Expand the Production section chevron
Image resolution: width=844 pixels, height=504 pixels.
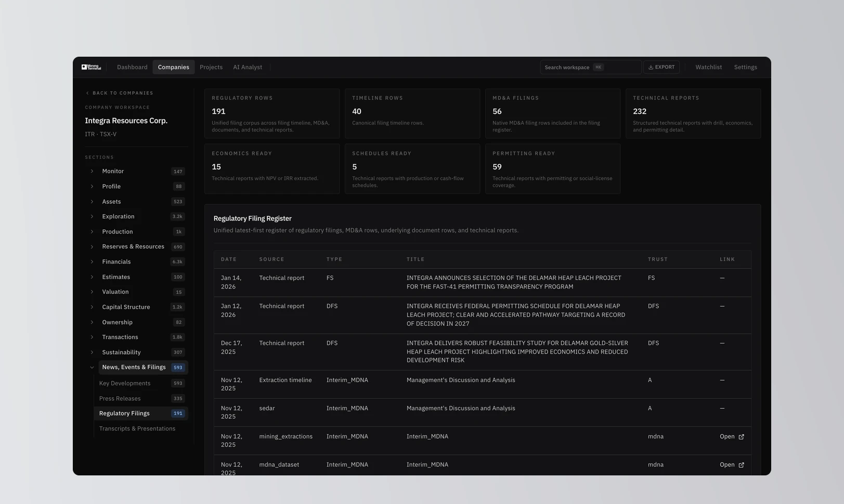[x=92, y=231]
